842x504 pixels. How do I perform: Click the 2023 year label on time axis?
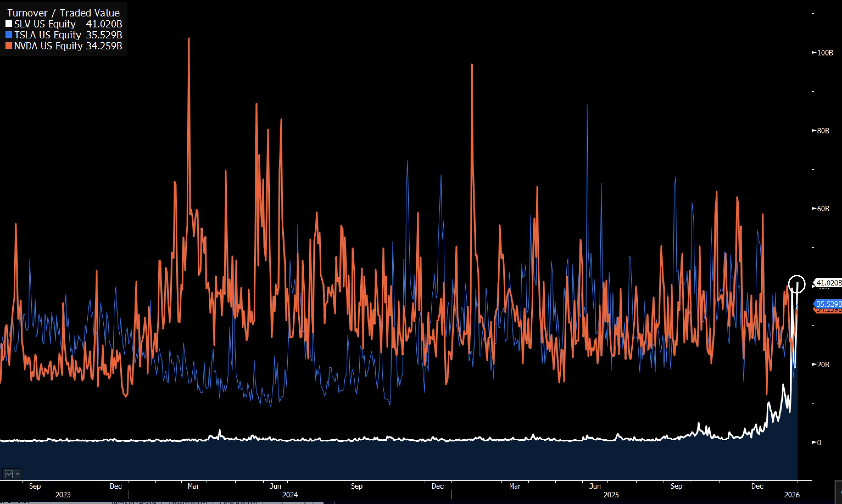63,495
